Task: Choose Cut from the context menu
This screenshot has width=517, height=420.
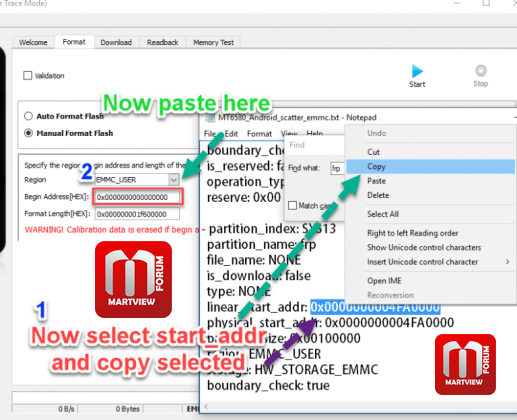Action: (430, 152)
